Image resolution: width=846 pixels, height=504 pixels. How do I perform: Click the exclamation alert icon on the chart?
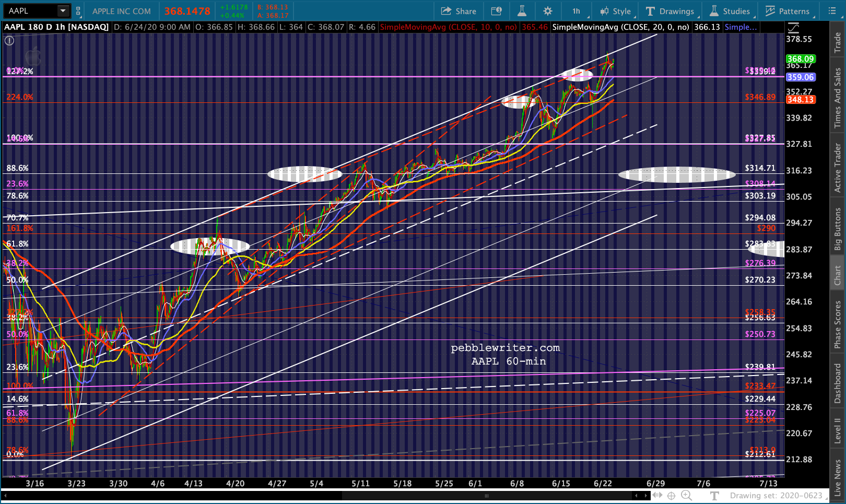pyautogui.click(x=9, y=40)
